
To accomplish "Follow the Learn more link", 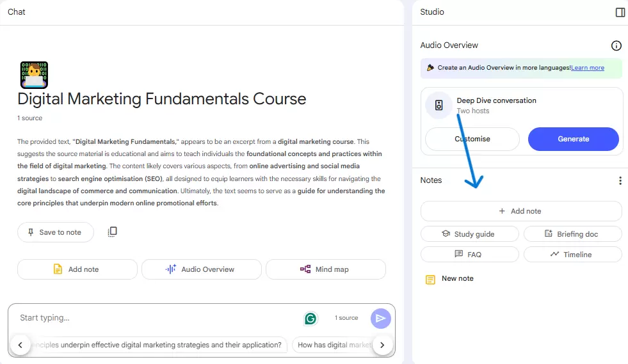I will click(588, 68).
